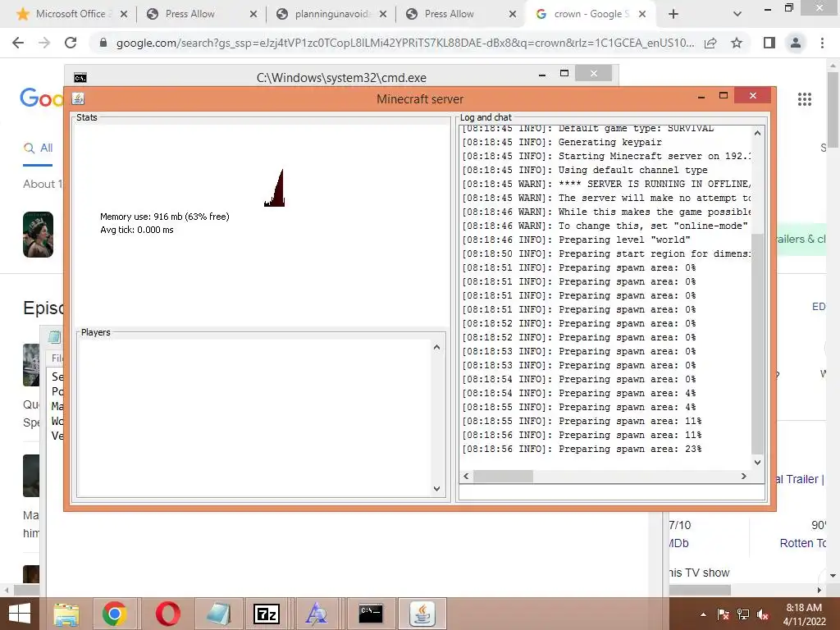Viewport: 840px width, 630px height.
Task: Maximize the cmd.exe window
Action: click(564, 73)
